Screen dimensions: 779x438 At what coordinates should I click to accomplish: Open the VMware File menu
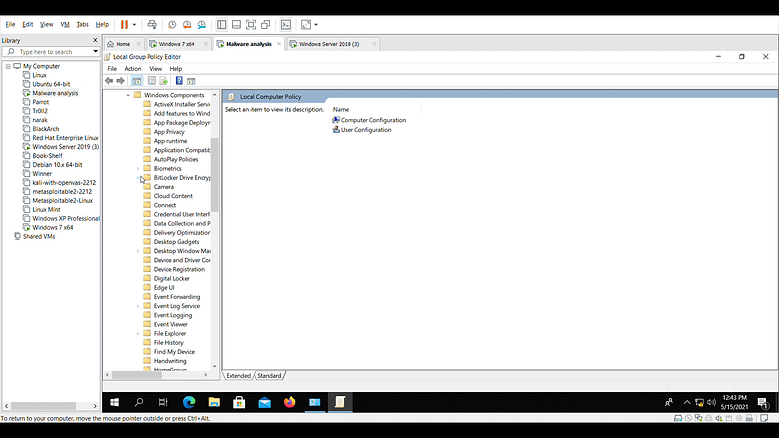coord(10,24)
